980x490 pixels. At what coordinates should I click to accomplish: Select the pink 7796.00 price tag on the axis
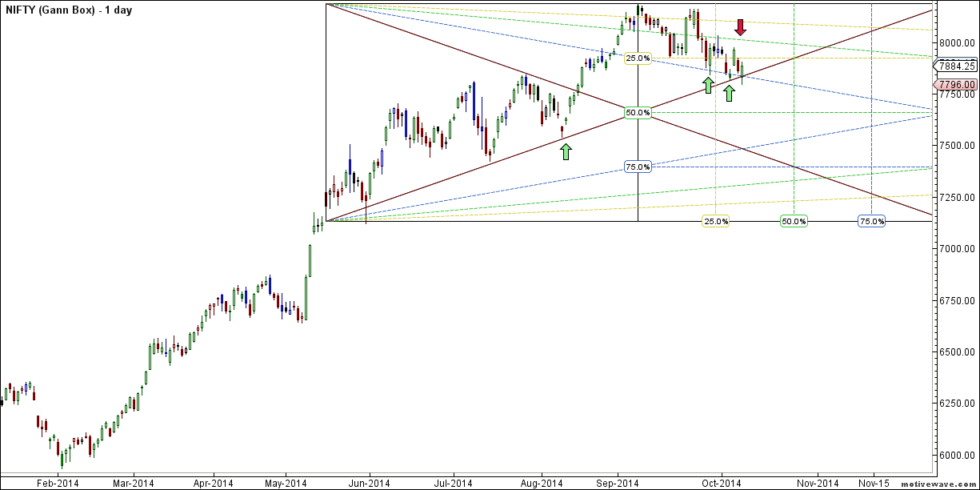pyautogui.click(x=955, y=84)
